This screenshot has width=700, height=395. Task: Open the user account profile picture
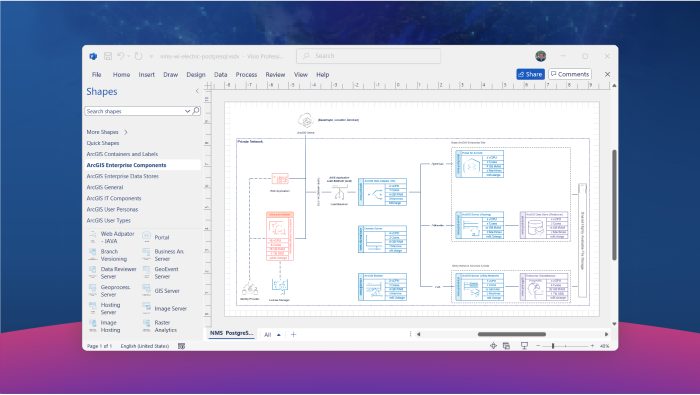[541, 56]
